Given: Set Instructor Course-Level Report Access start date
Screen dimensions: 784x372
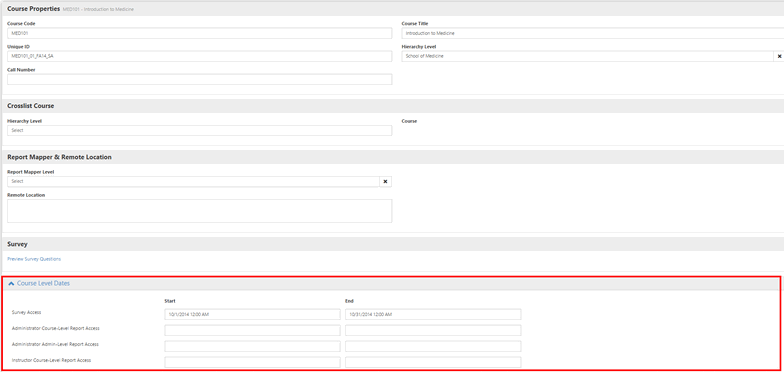Looking at the screenshot, I should click(x=252, y=362).
